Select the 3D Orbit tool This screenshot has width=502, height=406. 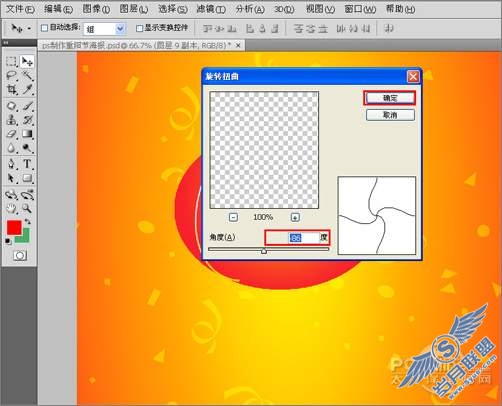pos(27,195)
